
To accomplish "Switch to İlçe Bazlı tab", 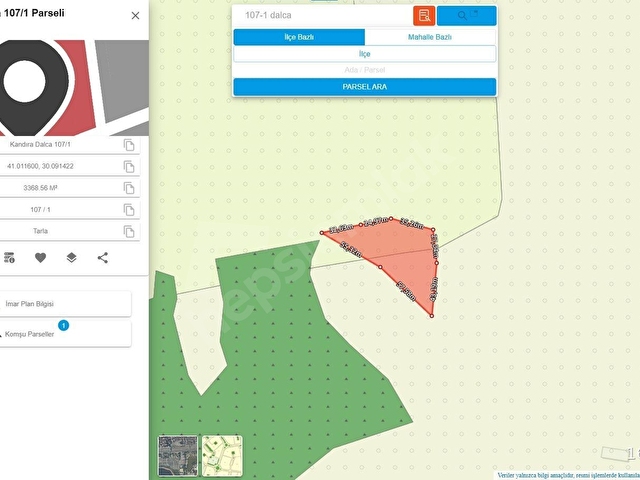I will (x=299, y=37).
